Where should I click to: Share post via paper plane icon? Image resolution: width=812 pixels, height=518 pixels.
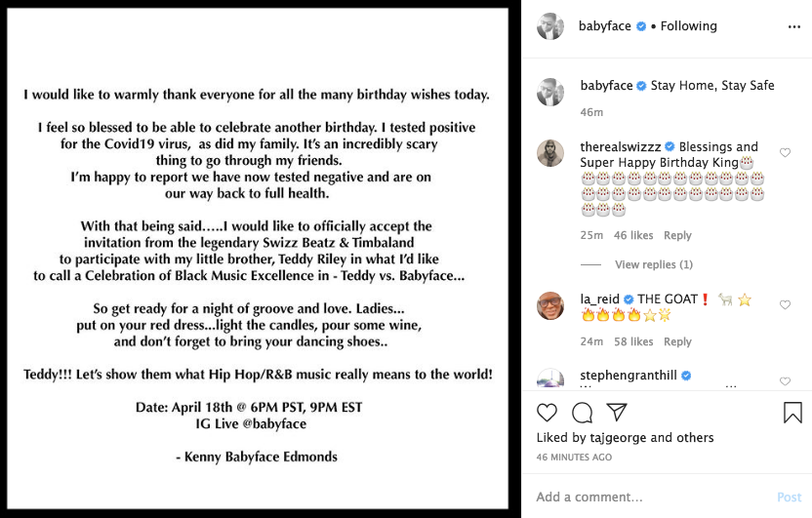pyautogui.click(x=617, y=412)
